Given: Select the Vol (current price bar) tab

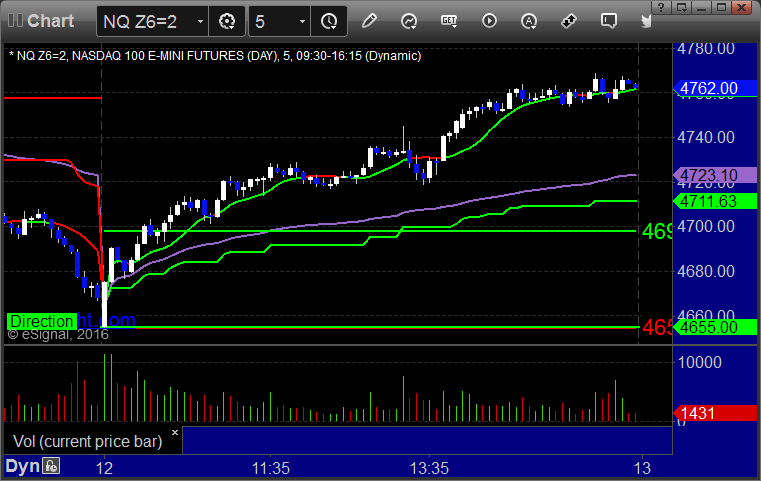Looking at the screenshot, I should (87, 441).
